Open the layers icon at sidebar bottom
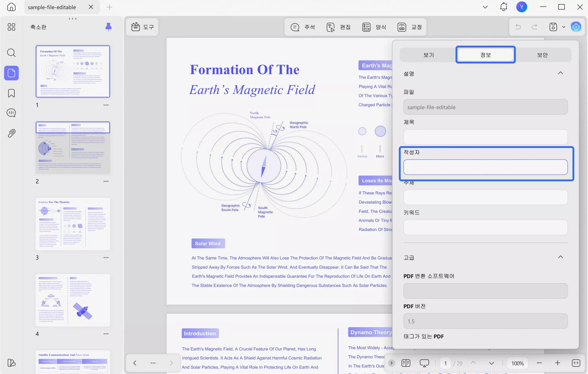The height and width of the screenshot is (374, 588). pyautogui.click(x=11, y=363)
